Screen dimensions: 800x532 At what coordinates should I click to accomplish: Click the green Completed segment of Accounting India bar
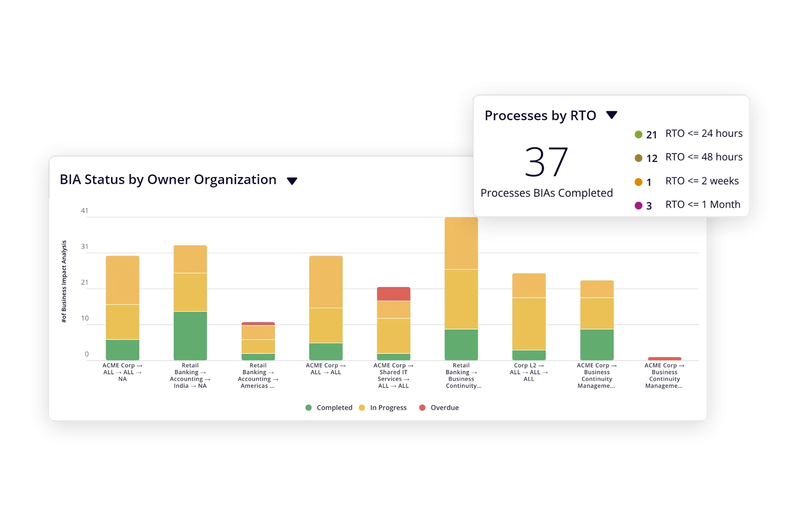coord(190,335)
